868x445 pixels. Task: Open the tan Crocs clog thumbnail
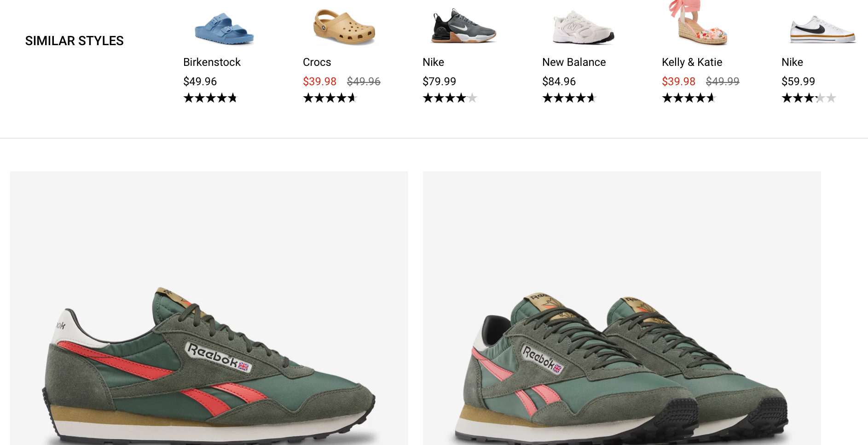344,27
